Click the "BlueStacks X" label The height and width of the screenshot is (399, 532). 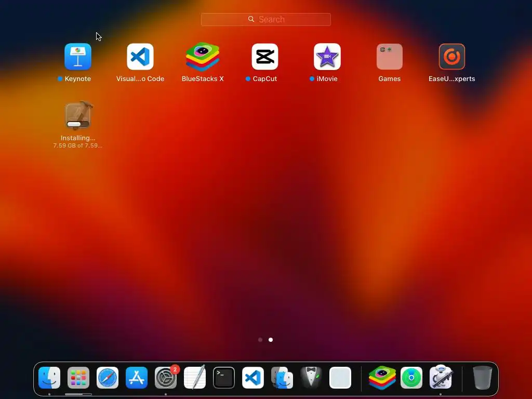tap(203, 79)
